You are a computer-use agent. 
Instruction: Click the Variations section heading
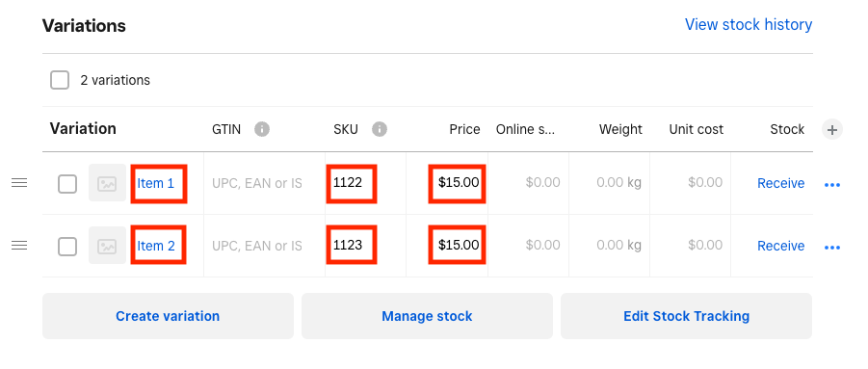tap(84, 25)
